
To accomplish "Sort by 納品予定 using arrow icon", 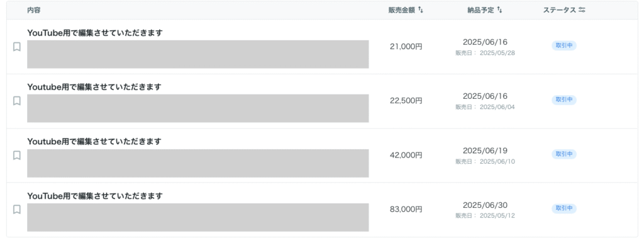I will (499, 10).
